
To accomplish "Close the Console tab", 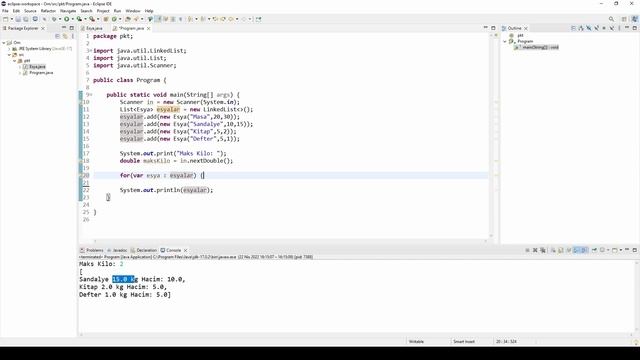I will pos(185,250).
